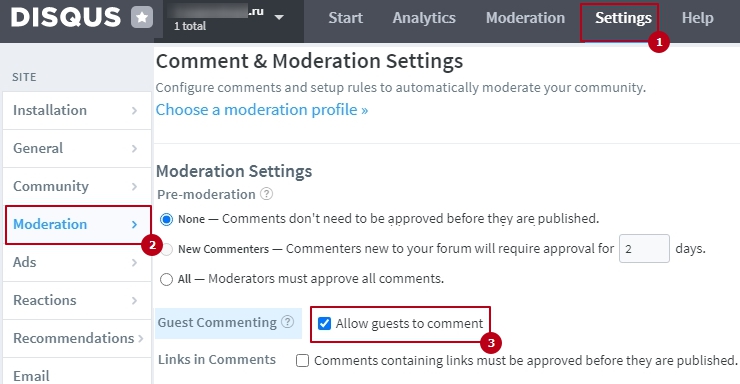Click the chevron arrow on Reactions row
Viewport: 740px width, 384px height.
[x=135, y=301]
